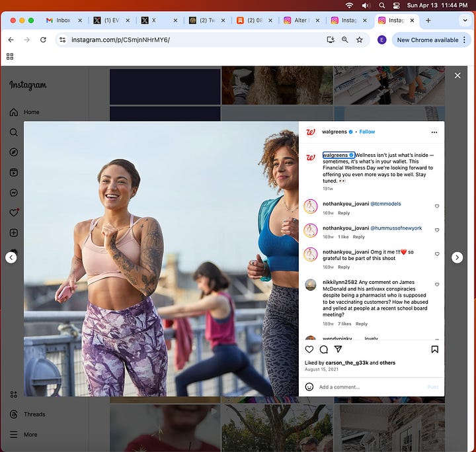Open the nikkilynn2582 profile avatar
Image resolution: width=476 pixels, height=452 pixels.
point(310,285)
